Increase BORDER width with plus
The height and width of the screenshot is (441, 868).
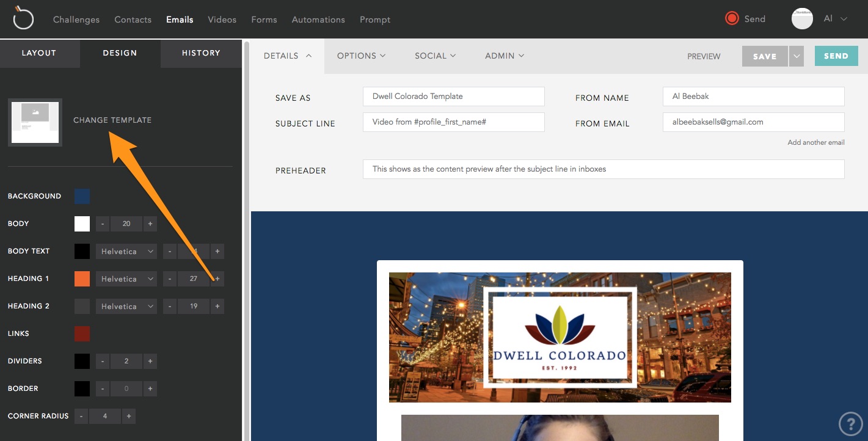pos(150,388)
